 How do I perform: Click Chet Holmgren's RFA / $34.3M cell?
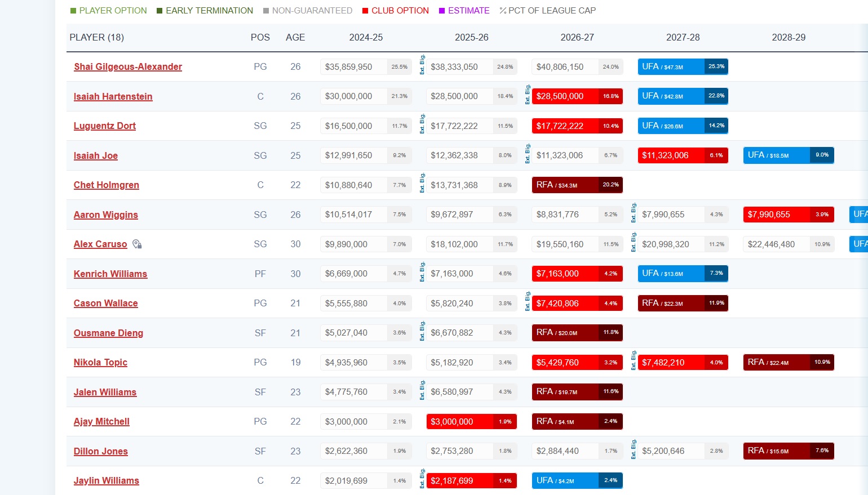point(577,185)
